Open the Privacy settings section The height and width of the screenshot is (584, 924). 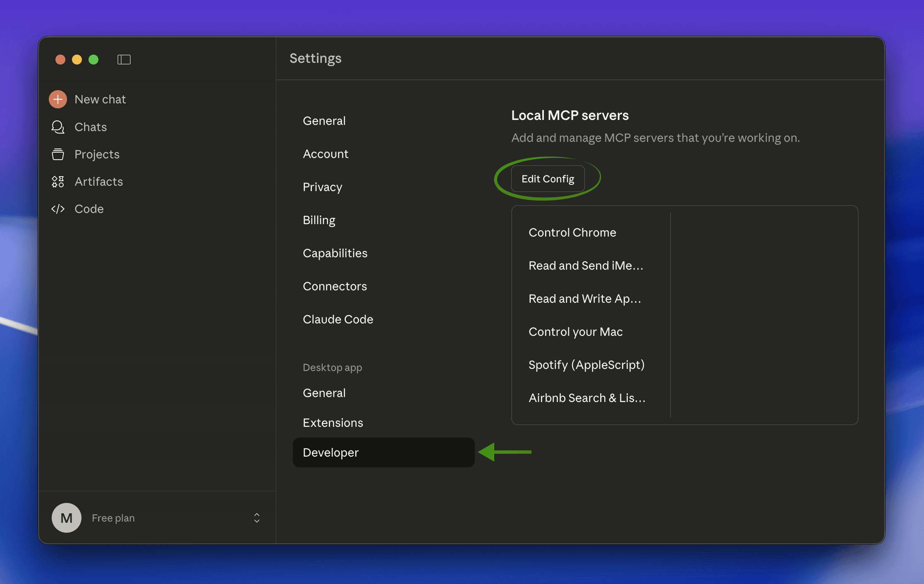(x=322, y=187)
